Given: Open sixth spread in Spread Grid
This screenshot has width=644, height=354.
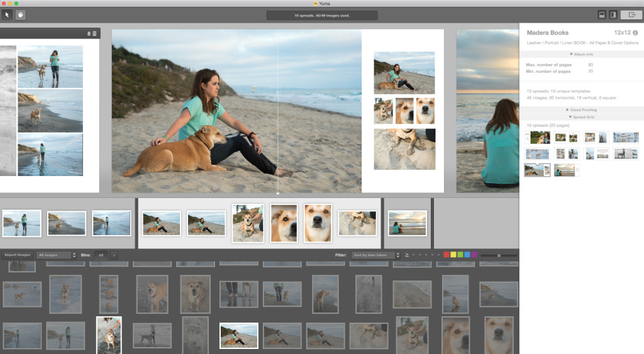Looking at the screenshot, I should pos(567,153).
